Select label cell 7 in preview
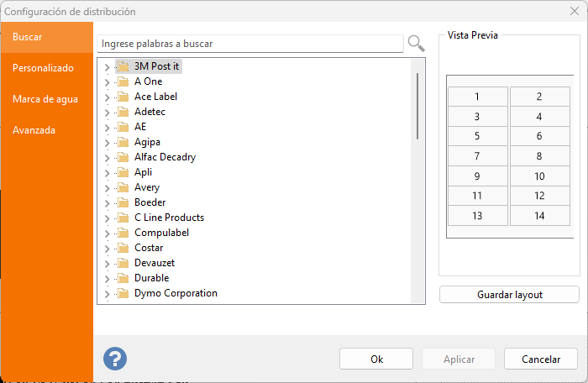The image size is (588, 383). point(477,156)
